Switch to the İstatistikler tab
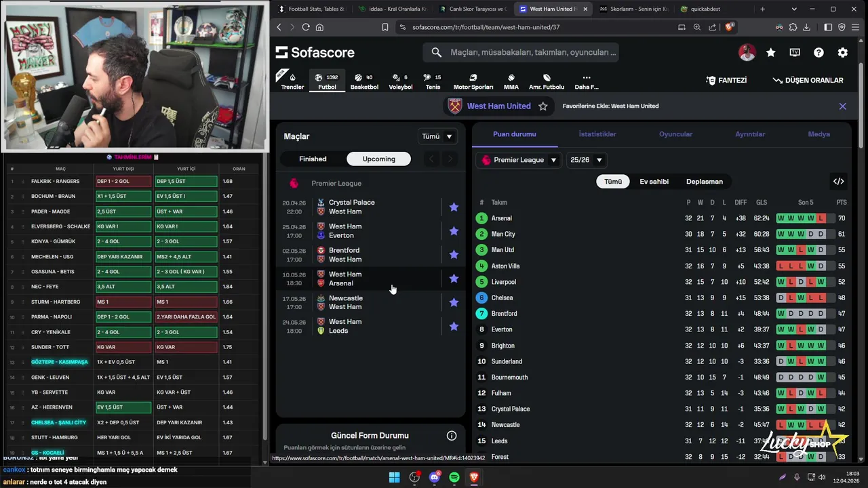The height and width of the screenshot is (488, 868). (597, 134)
